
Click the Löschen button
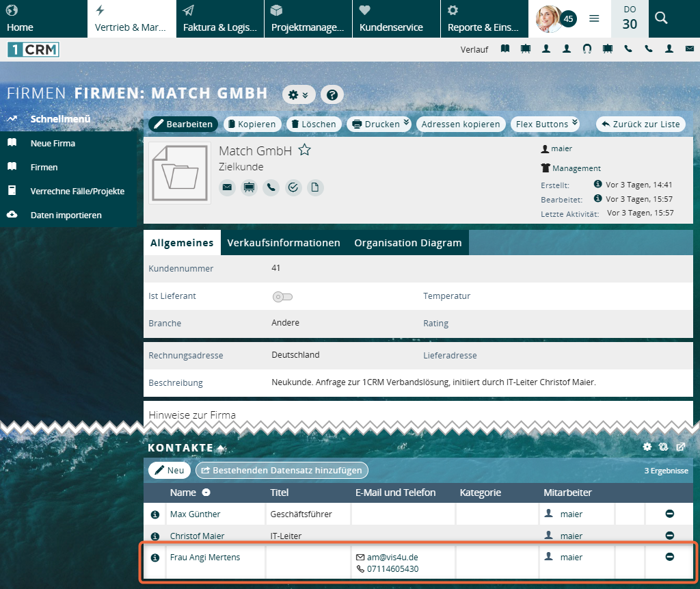click(x=314, y=125)
